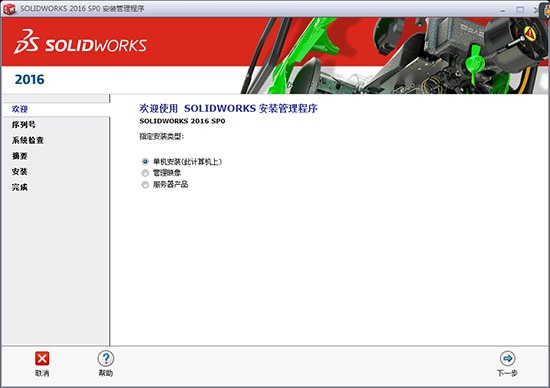Minimize the installation manager window
This screenshot has height=388, width=550.
(x=503, y=10)
